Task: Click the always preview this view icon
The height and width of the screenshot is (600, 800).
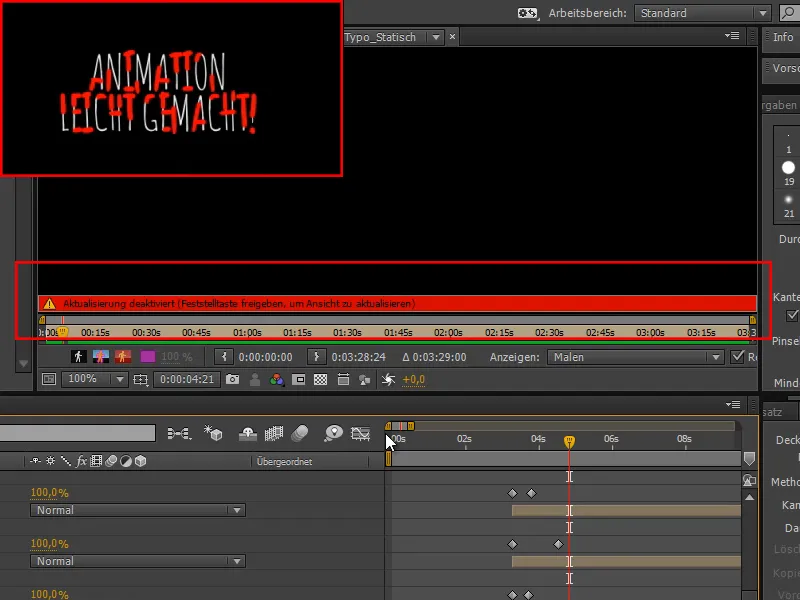Action: pos(49,379)
